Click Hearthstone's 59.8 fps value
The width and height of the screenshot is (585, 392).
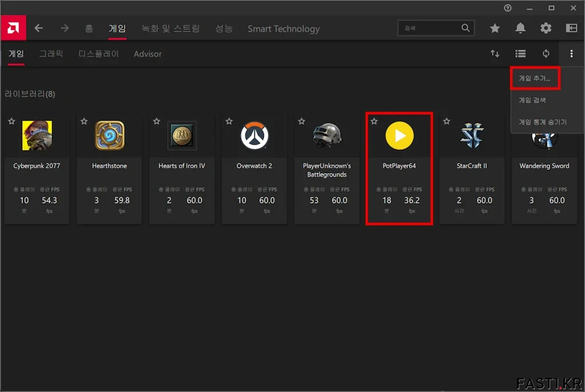tap(122, 201)
